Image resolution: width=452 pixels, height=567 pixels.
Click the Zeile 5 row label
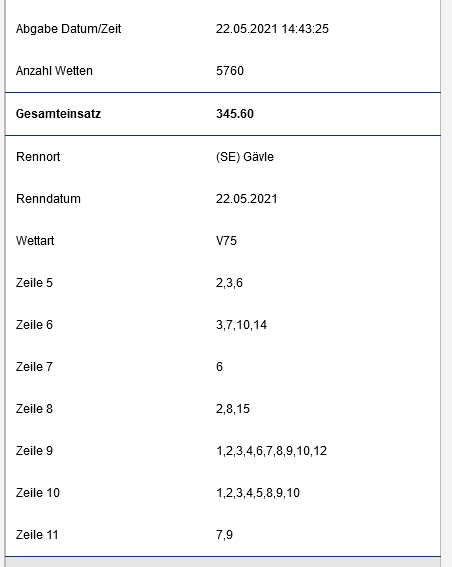[x=34, y=283]
